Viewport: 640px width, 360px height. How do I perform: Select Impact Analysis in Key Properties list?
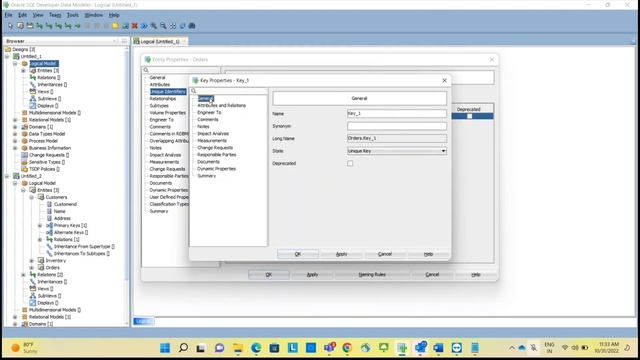pos(213,133)
